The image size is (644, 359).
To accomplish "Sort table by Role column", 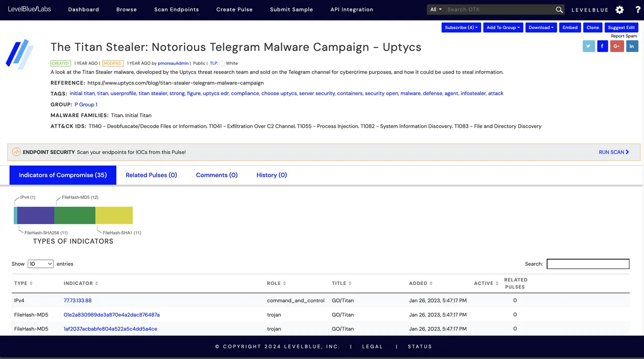I will [x=276, y=283].
